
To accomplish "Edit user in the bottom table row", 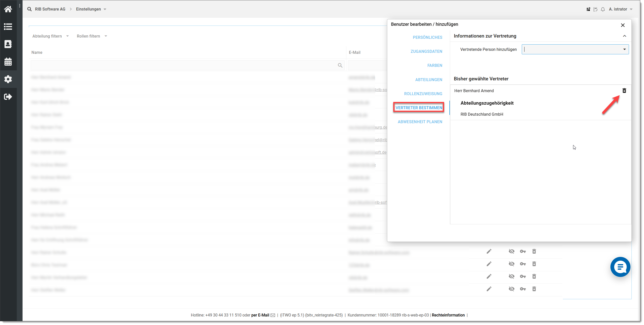I will pyautogui.click(x=489, y=289).
